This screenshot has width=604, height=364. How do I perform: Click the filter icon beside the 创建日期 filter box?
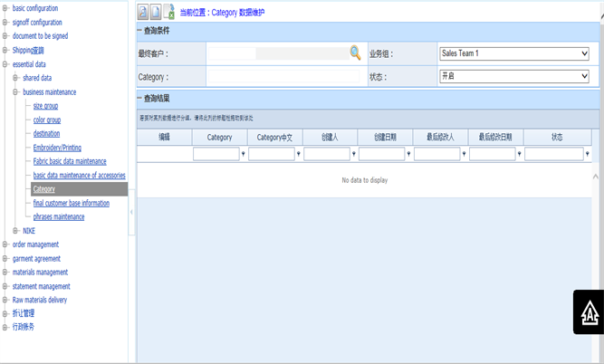pyautogui.click(x=408, y=155)
